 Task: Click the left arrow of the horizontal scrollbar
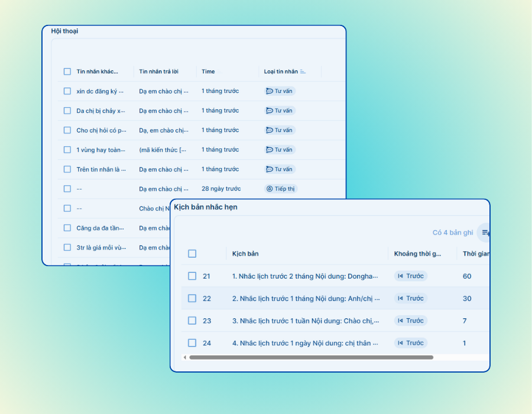pos(184,357)
